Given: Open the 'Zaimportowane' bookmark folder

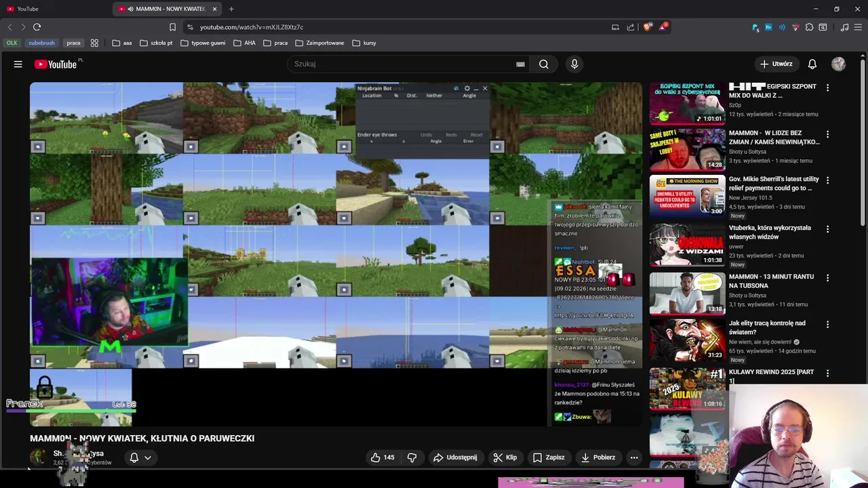Looking at the screenshot, I should 319,43.
